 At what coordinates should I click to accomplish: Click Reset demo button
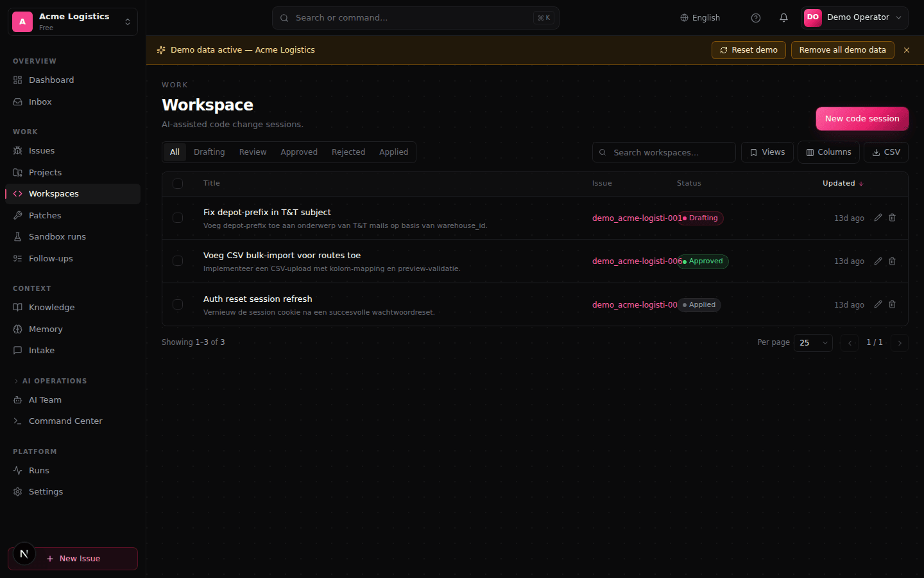749,50
